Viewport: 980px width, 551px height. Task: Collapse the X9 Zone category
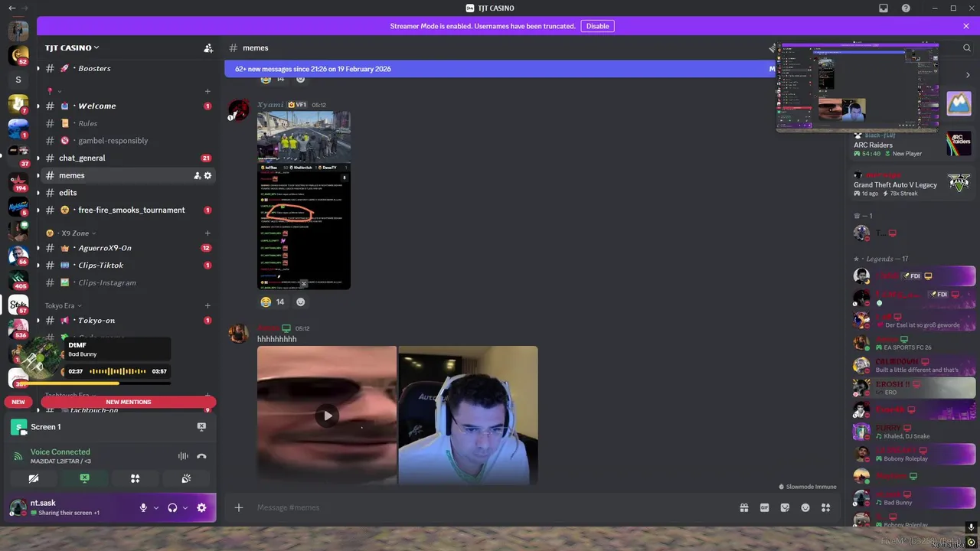point(70,233)
